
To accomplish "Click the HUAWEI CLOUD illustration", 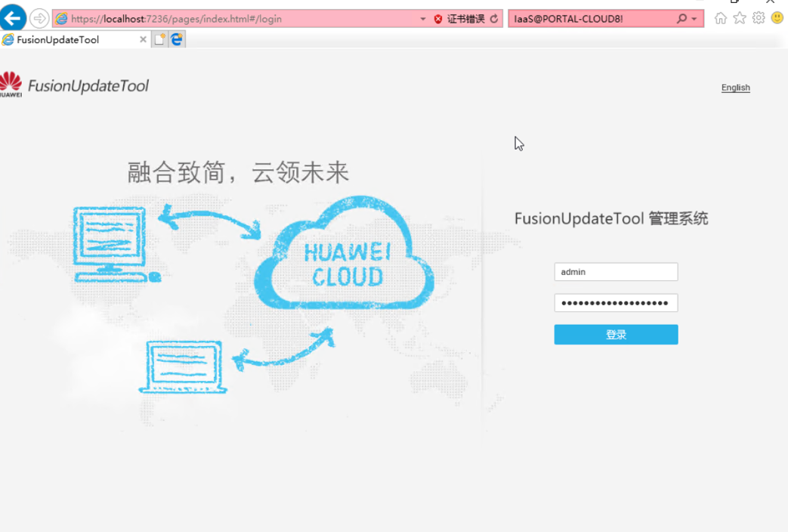I will coord(345,252).
